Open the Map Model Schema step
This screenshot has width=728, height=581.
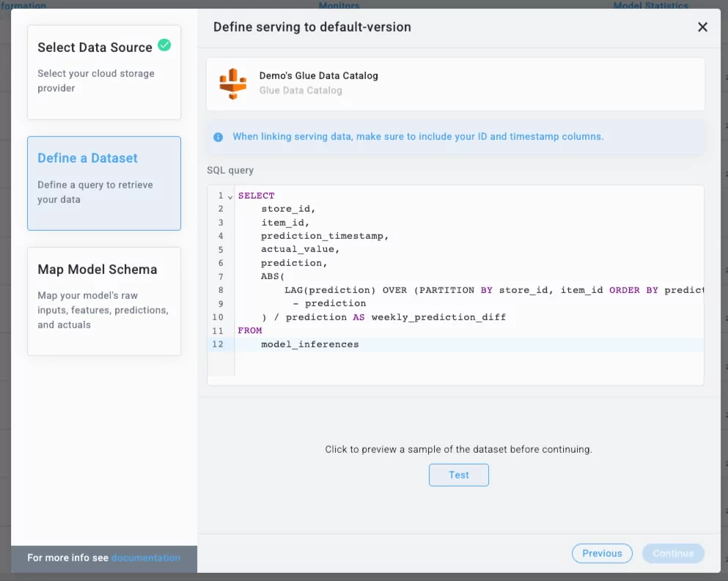104,301
